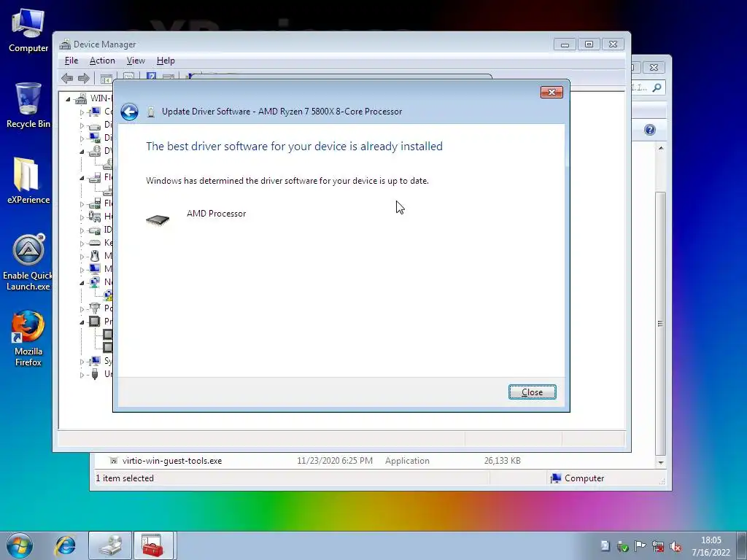Select the DVD/CD-ROM drives category icon
The width and height of the screenshot is (747, 560).
tap(95, 151)
